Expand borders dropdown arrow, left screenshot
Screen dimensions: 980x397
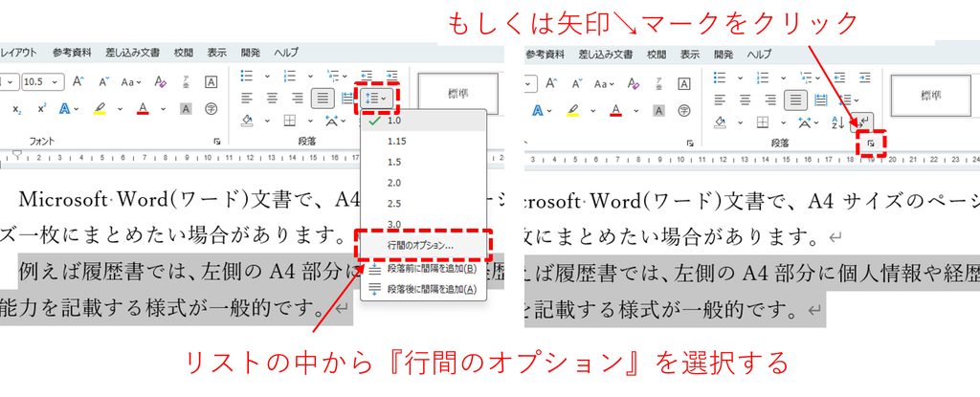(310, 121)
